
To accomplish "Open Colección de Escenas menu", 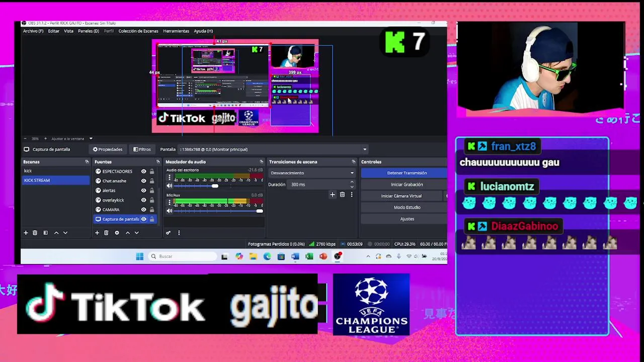I will (138, 31).
